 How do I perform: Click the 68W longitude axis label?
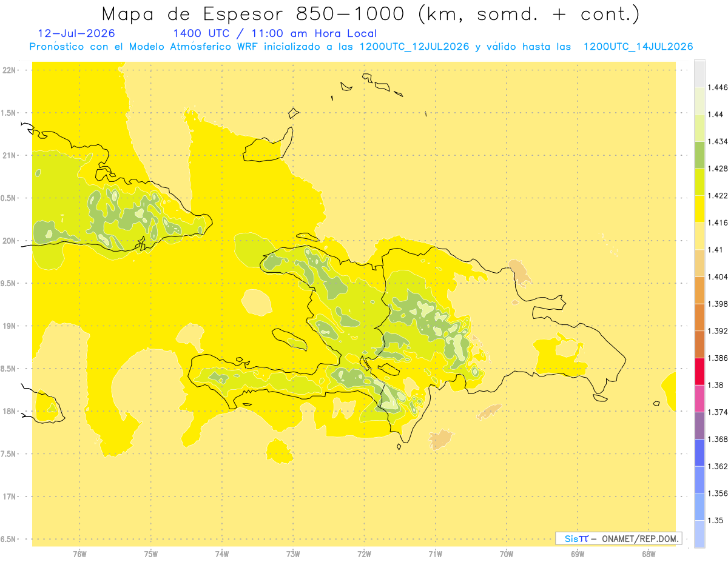(x=649, y=554)
